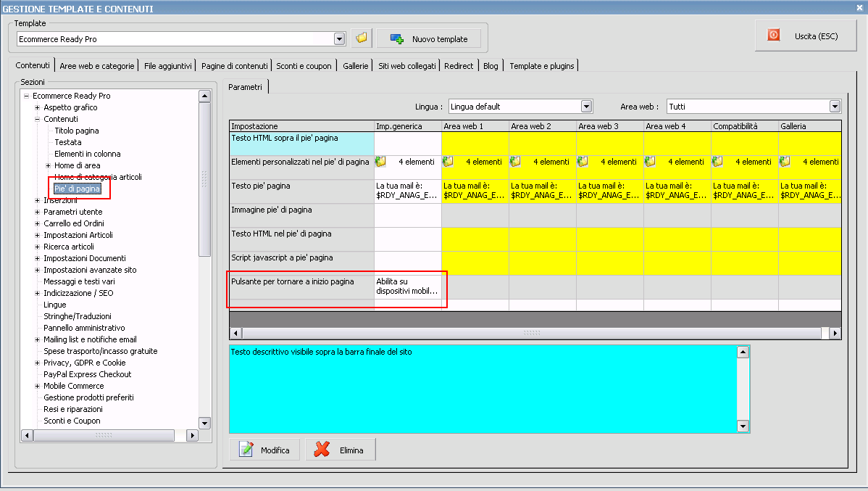This screenshot has width=868, height=491.
Task: Expand the Parametri utente node
Action: pos(37,212)
